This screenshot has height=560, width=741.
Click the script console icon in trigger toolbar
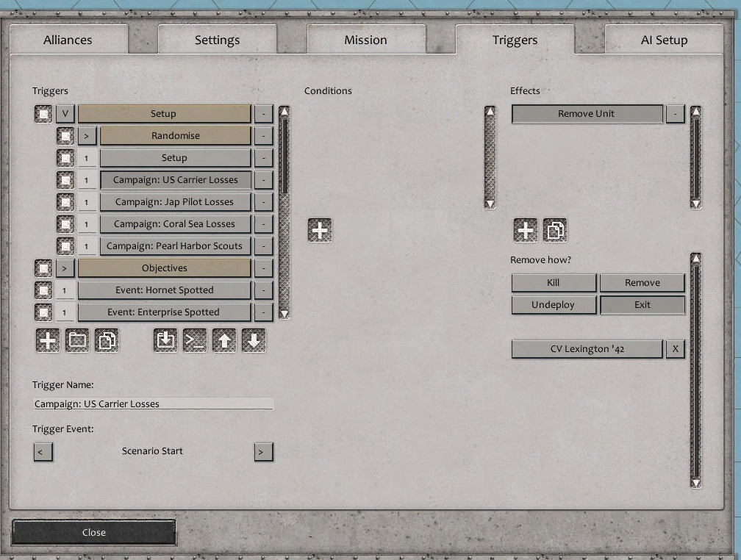click(x=194, y=340)
